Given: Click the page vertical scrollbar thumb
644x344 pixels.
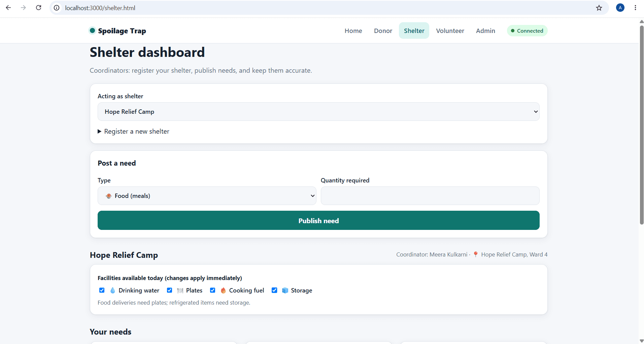Looking at the screenshot, I should pos(642,125).
